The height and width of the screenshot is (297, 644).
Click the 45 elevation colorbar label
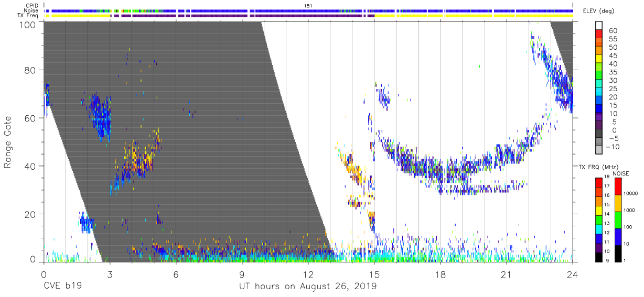(x=613, y=56)
